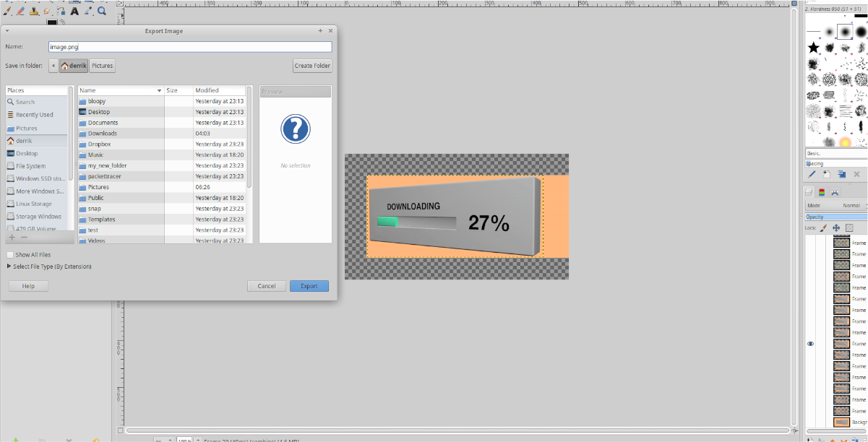Select the Eraser tool
This screenshot has height=442, width=868.
pos(21,11)
